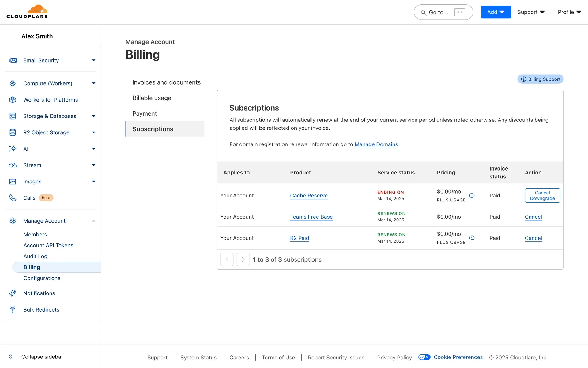
Task: Click the Stream cloud icon
Action: pos(13,165)
